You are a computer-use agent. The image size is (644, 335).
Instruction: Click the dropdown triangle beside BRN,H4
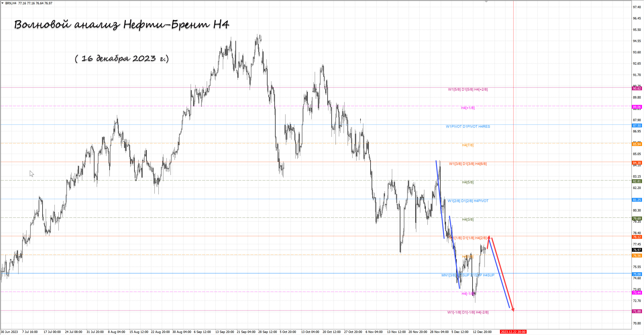(3, 3)
